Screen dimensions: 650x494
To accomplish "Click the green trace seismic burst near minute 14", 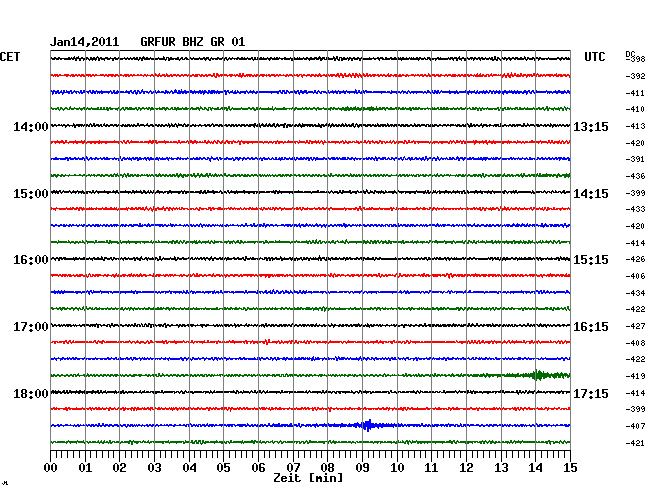I will click(538, 375).
